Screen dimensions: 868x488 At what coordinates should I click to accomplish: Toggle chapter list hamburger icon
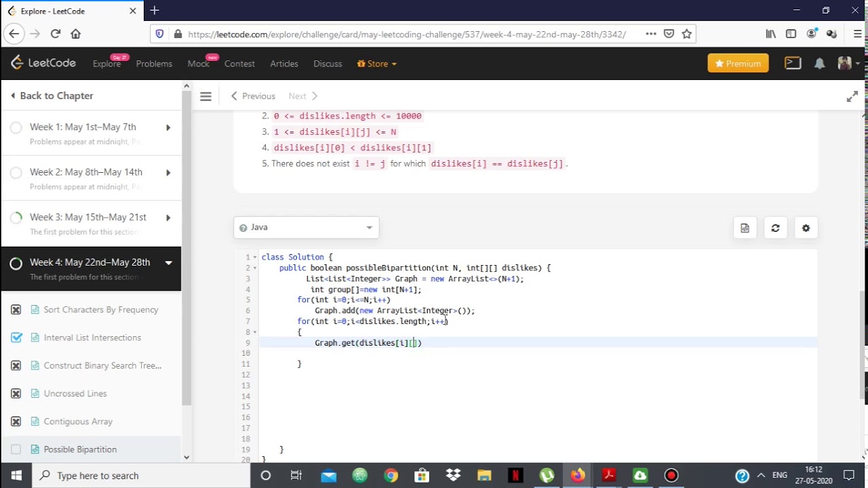pos(205,96)
